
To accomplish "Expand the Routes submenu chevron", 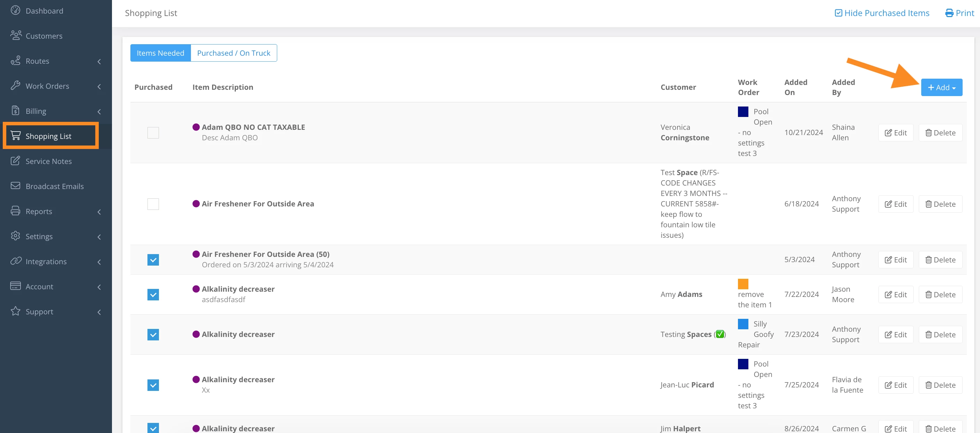I will tap(99, 61).
